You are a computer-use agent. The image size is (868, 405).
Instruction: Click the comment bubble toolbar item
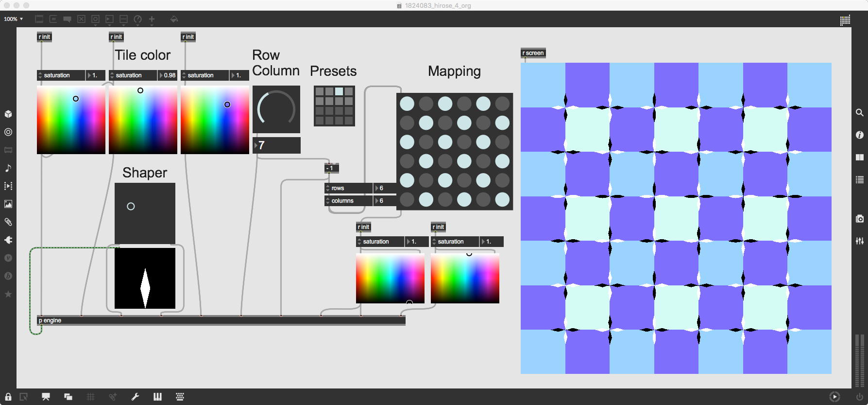tap(68, 19)
